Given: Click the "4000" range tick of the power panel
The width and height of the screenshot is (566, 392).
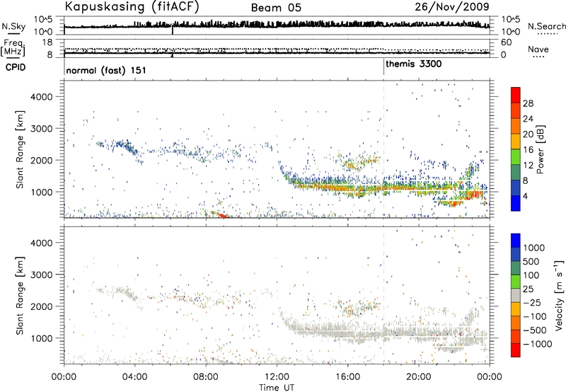Looking at the screenshot, I should [42, 97].
